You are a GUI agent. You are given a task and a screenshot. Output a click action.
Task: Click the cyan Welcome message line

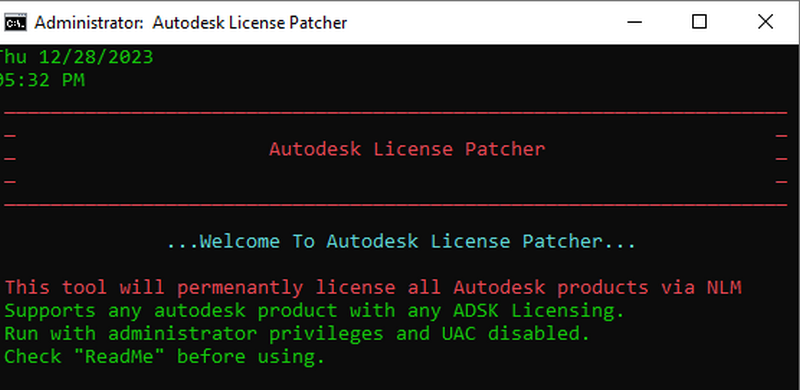(402, 241)
